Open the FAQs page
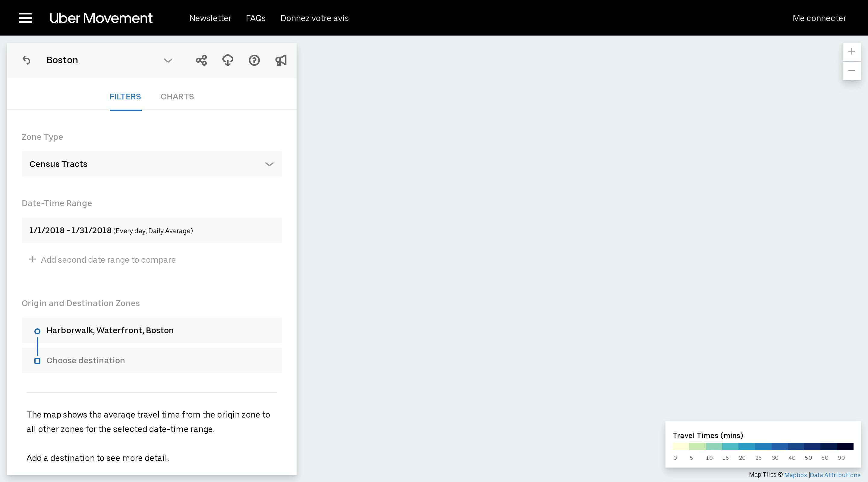 (x=256, y=18)
